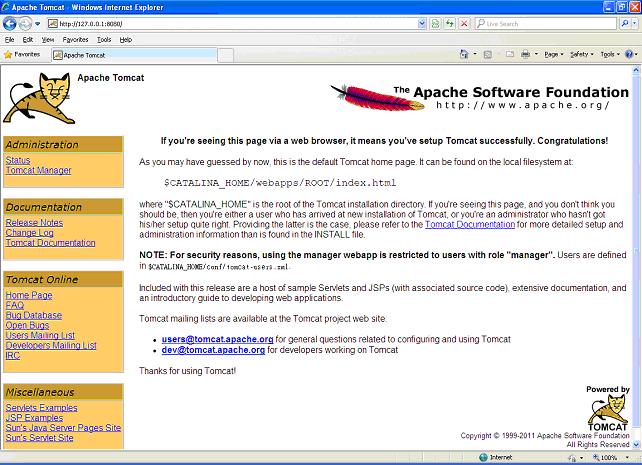The height and width of the screenshot is (465, 642).
Task: Click the Home icon in command bar
Action: click(464, 54)
